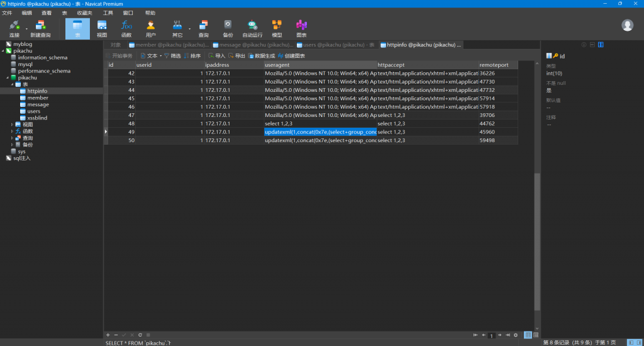
Task: Select the users table in the tree
Action: coord(34,111)
